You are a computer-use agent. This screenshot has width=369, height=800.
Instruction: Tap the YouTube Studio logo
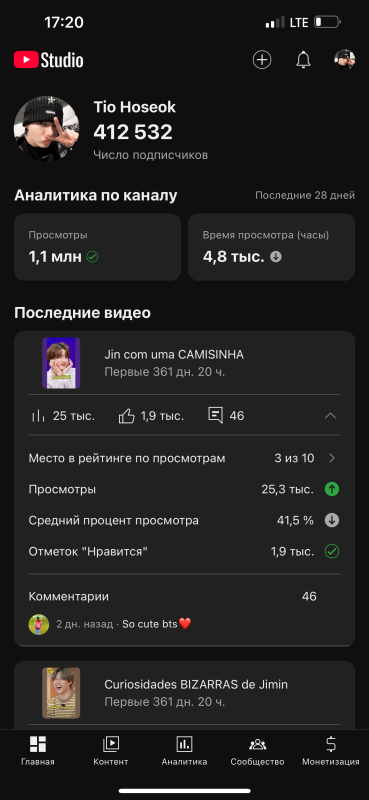click(48, 60)
